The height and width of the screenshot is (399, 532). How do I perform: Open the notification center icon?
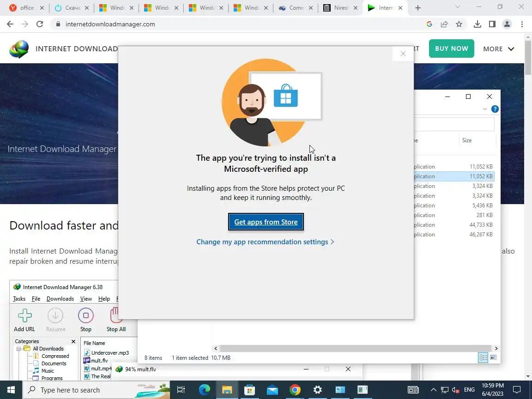(x=517, y=390)
